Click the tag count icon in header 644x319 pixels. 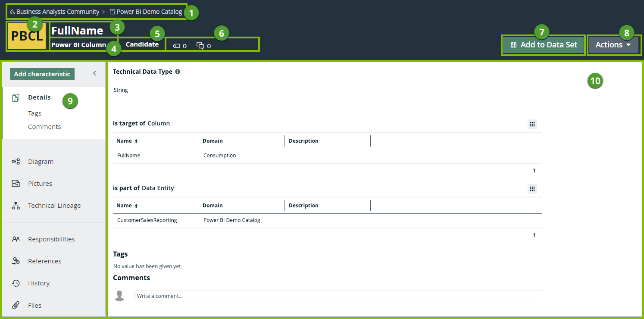click(x=176, y=46)
